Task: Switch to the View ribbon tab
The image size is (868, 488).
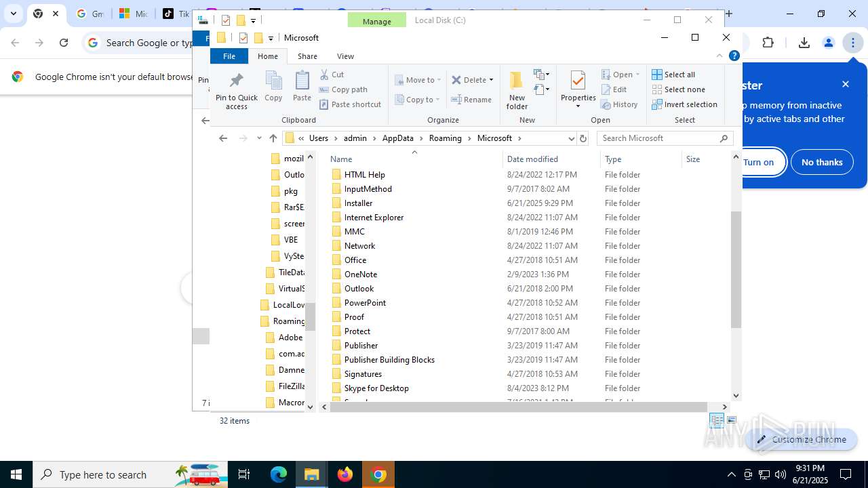Action: [x=345, y=56]
